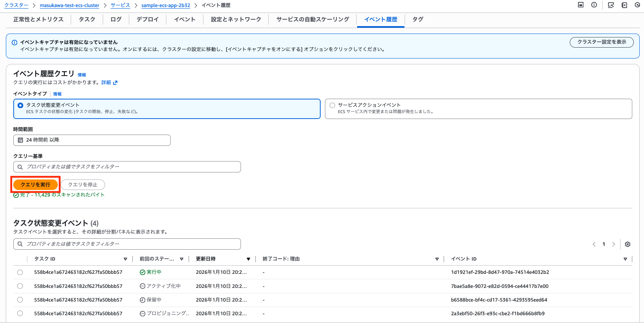This screenshot has height=323, width=644.
Task: Open 24 時間前 以降 time range picker
Action: (92, 140)
